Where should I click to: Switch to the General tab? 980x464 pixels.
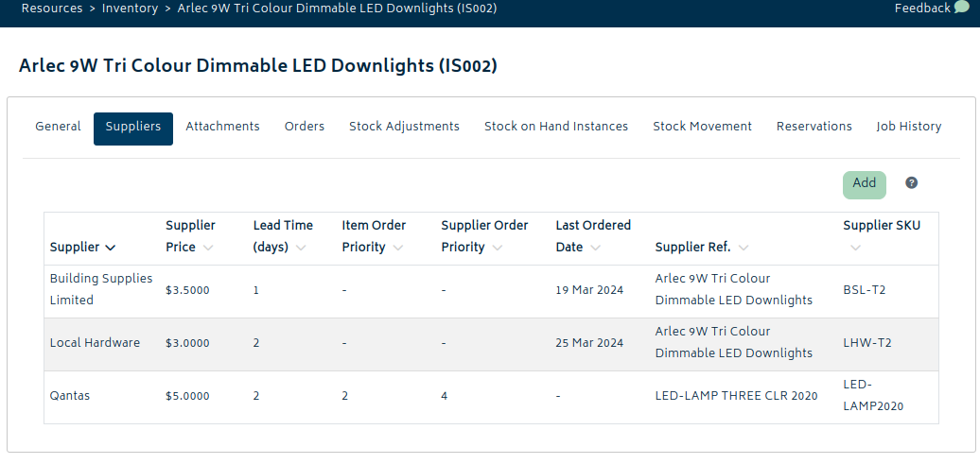point(58,127)
